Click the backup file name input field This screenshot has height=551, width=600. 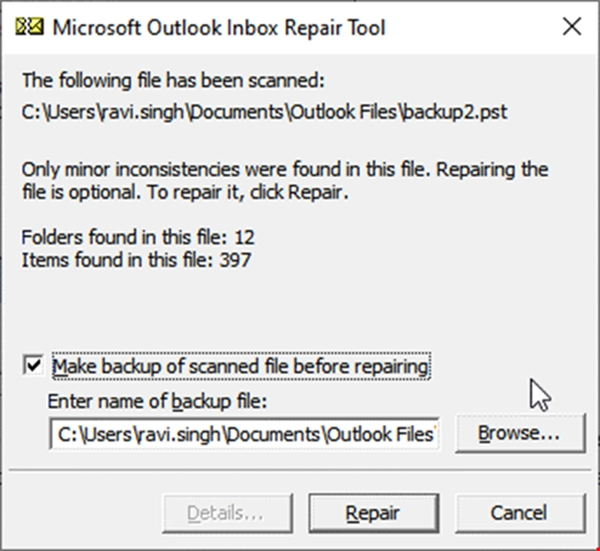[245, 434]
